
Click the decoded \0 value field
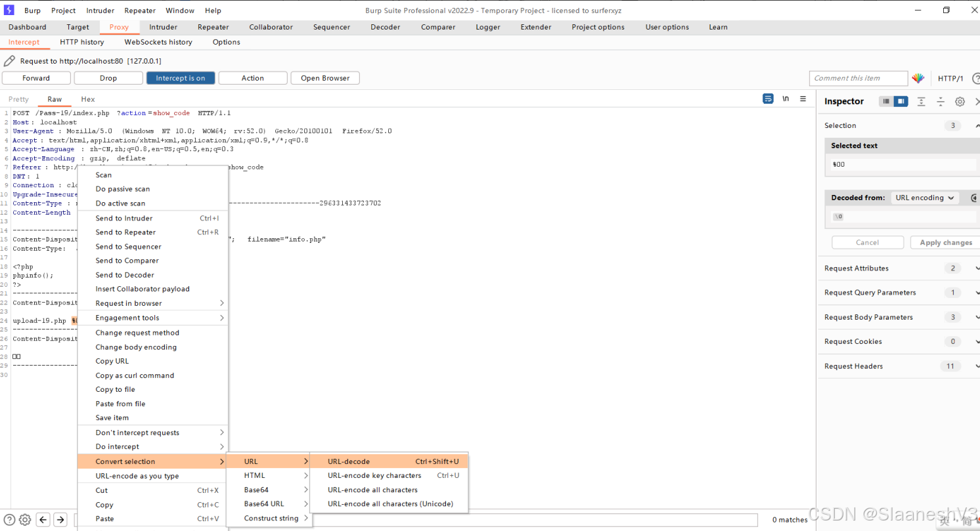point(904,217)
